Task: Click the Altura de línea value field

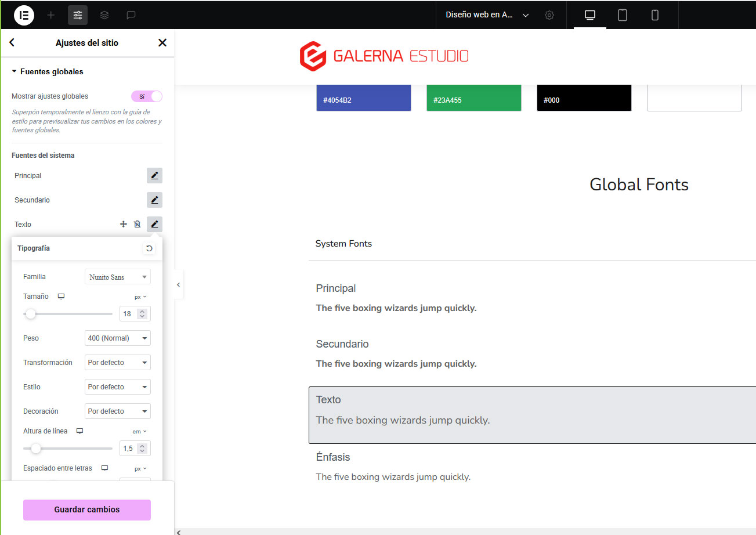Action: pyautogui.click(x=128, y=449)
